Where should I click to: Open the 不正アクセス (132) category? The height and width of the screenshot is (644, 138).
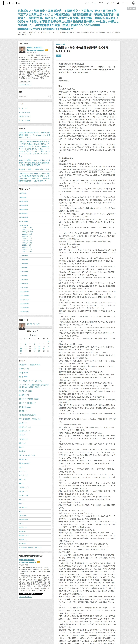pyautogui.click(x=25, y=391)
